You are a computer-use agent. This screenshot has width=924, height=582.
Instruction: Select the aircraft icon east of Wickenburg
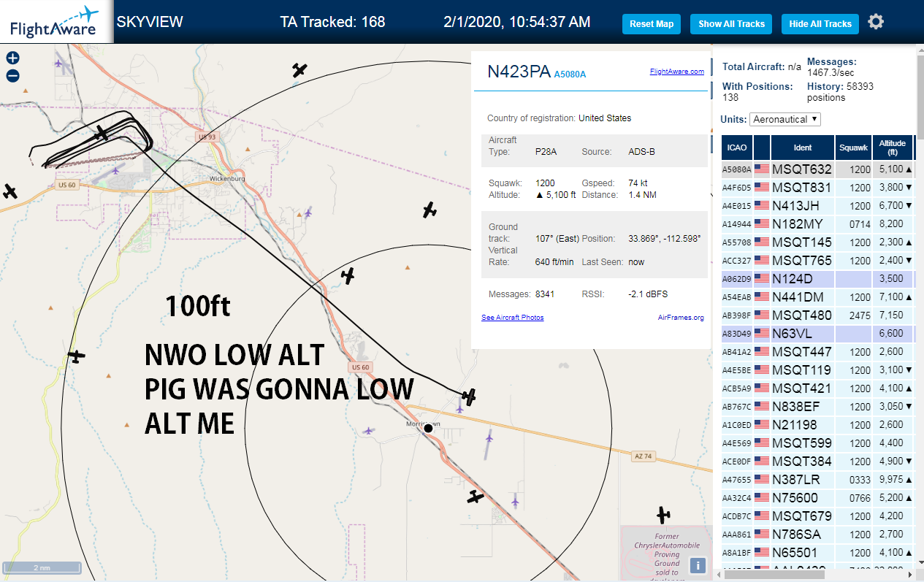(x=429, y=210)
